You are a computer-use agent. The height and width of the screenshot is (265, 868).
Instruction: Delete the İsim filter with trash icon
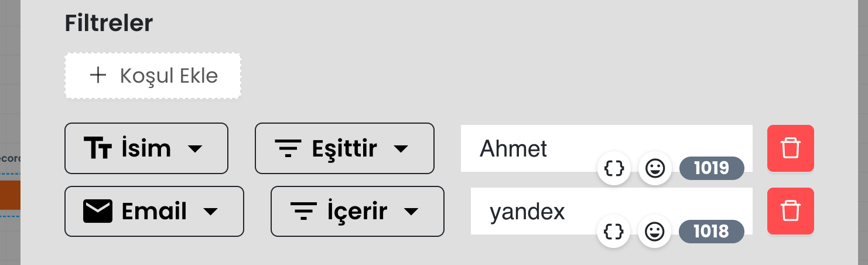[x=790, y=148]
